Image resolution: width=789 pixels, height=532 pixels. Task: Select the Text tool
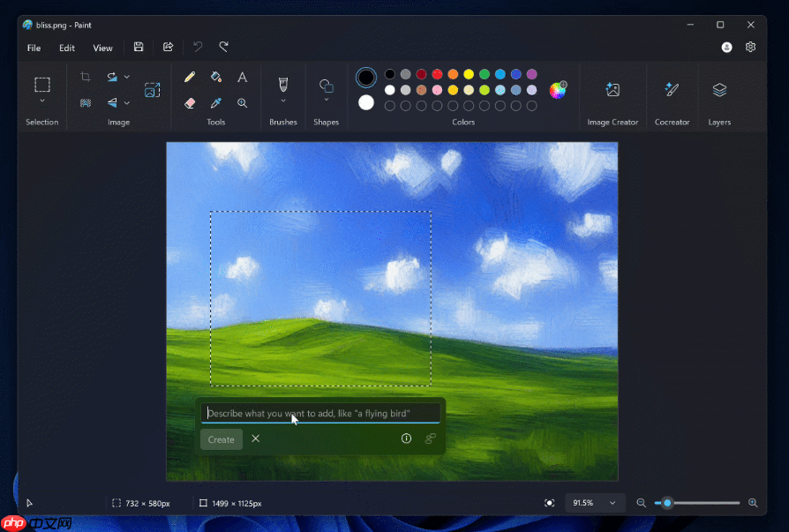242,77
